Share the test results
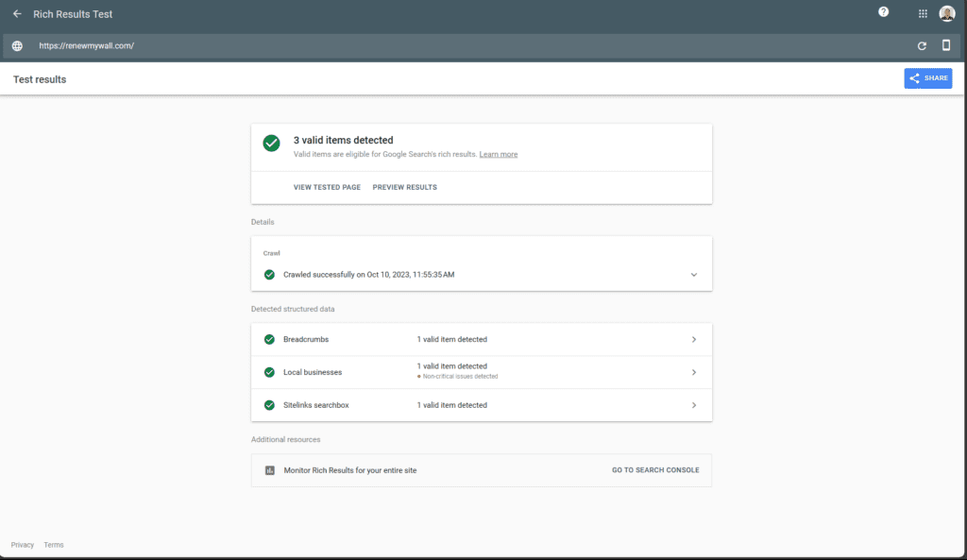Image resolution: width=967 pixels, height=560 pixels. (928, 78)
